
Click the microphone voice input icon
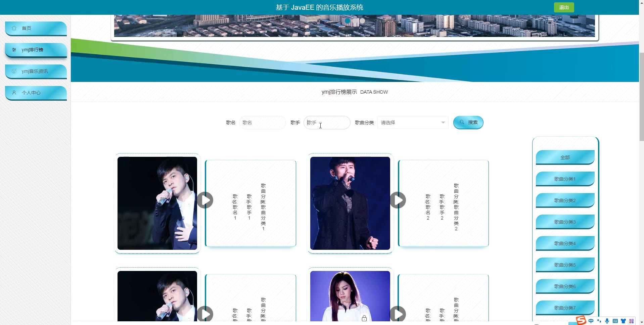click(x=607, y=321)
